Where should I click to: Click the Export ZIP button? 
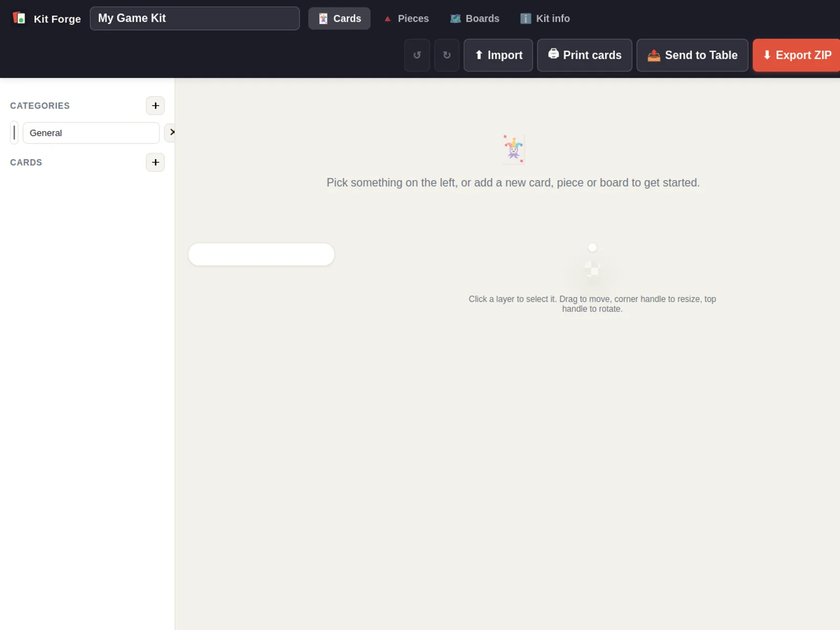click(x=796, y=55)
